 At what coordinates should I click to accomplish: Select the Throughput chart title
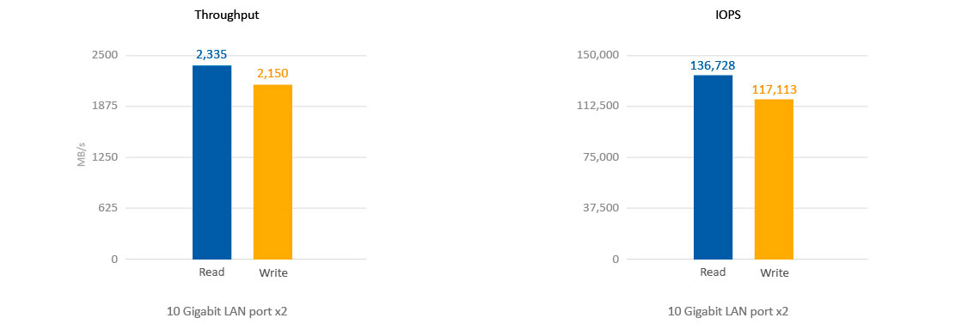227,15
